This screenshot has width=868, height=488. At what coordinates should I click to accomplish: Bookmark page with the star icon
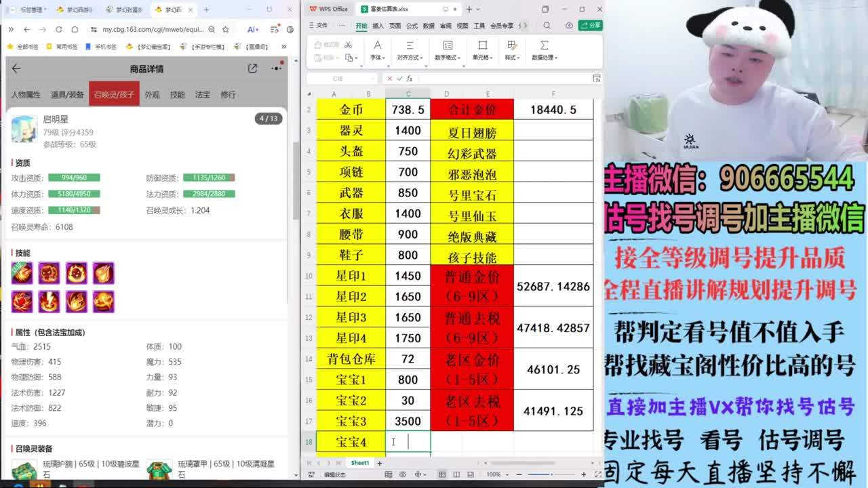[x=225, y=30]
